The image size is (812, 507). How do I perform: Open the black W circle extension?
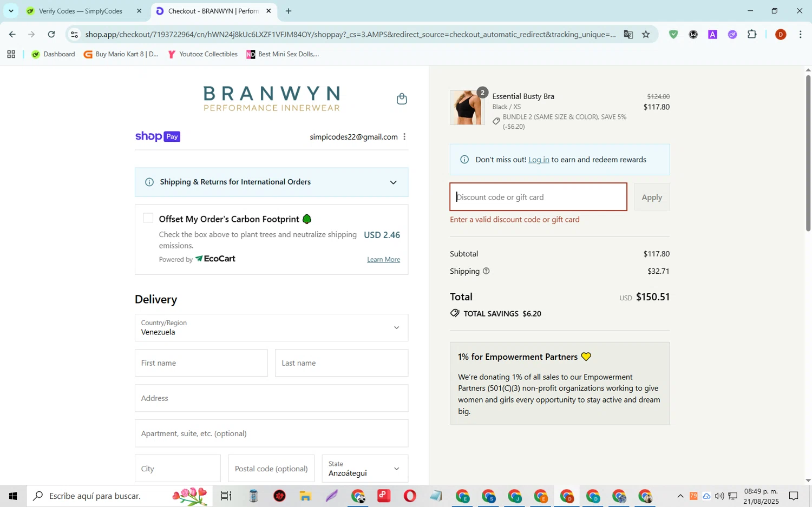[x=693, y=35]
